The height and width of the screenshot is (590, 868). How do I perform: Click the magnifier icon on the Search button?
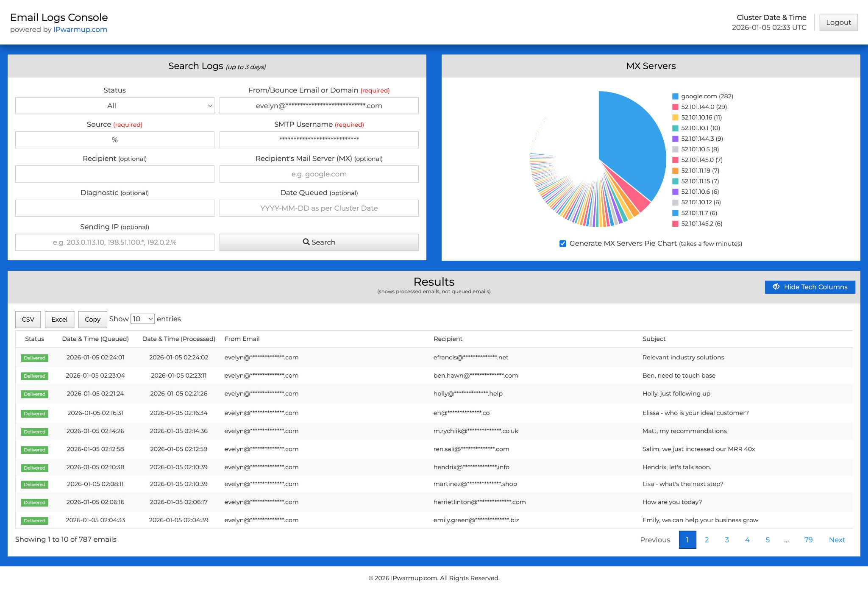click(306, 242)
